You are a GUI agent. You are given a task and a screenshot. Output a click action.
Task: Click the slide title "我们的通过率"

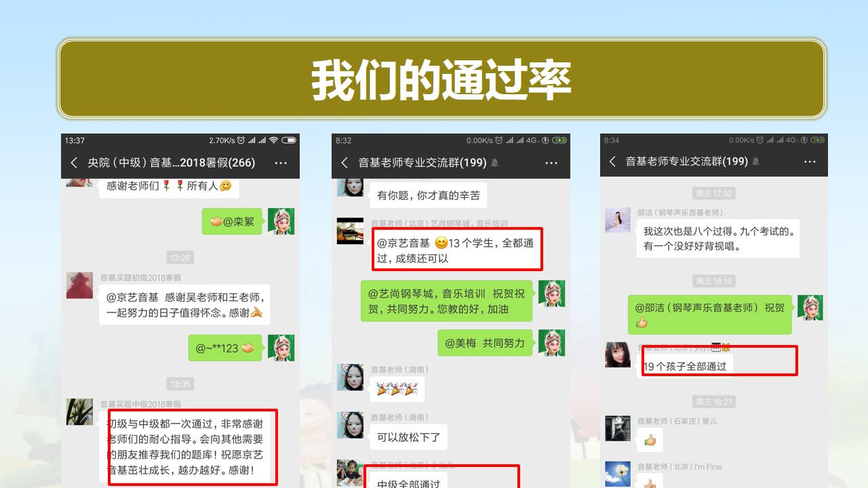coord(441,79)
